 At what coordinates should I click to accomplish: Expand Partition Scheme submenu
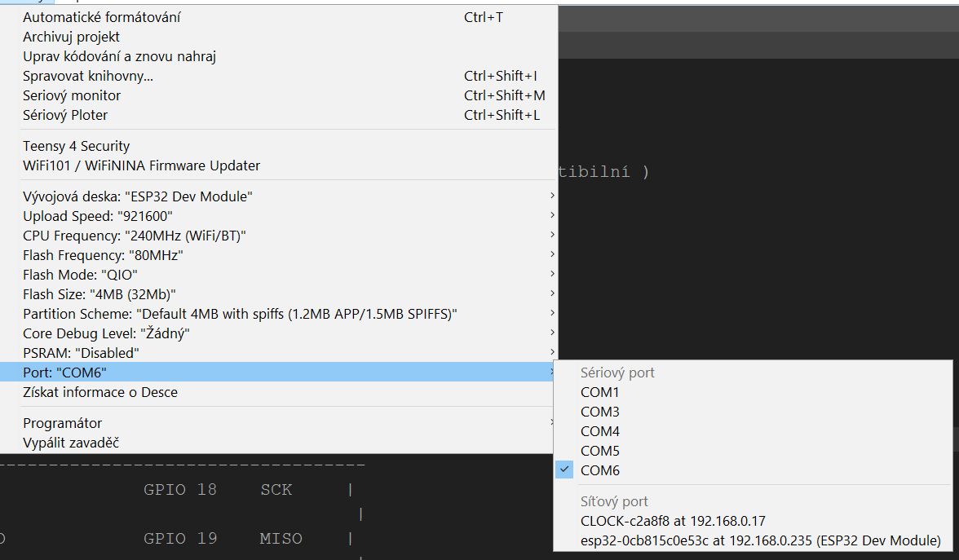[240, 314]
